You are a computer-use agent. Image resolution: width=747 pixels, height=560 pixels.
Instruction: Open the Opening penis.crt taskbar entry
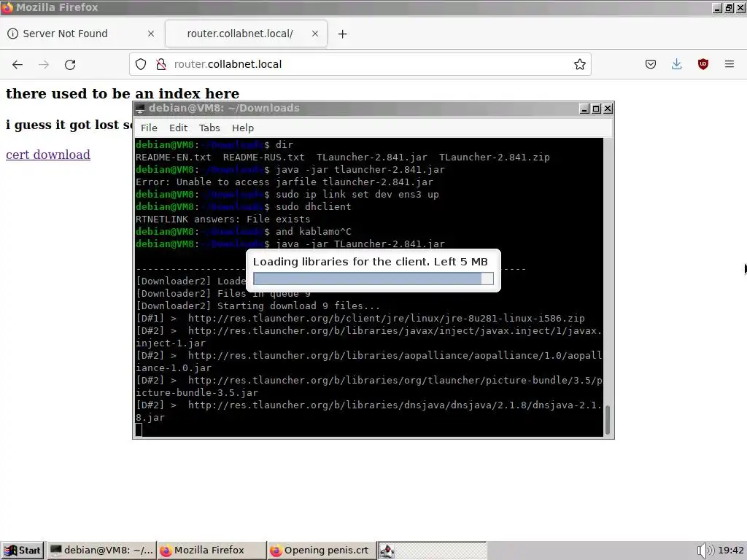[322, 551]
